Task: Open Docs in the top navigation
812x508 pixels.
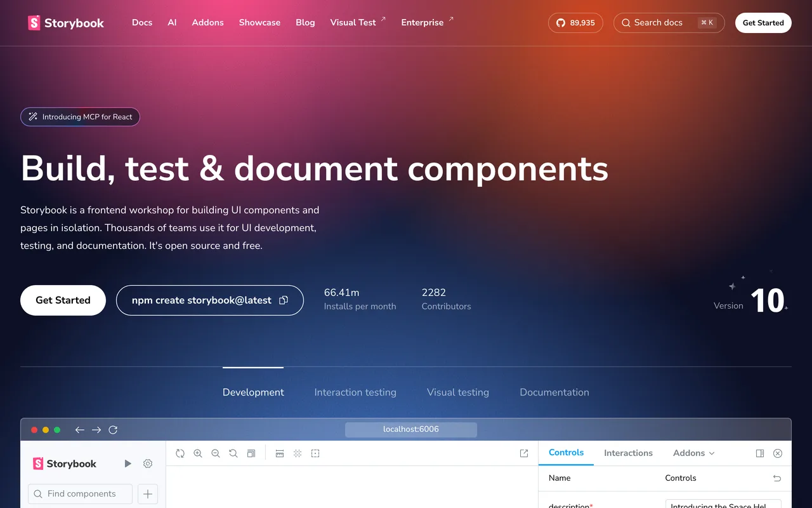Action: tap(142, 22)
